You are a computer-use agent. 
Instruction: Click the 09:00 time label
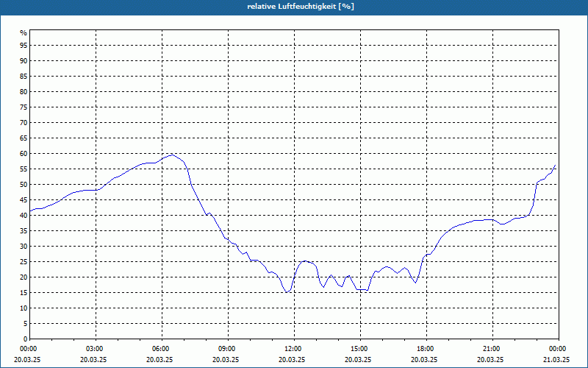point(227,349)
